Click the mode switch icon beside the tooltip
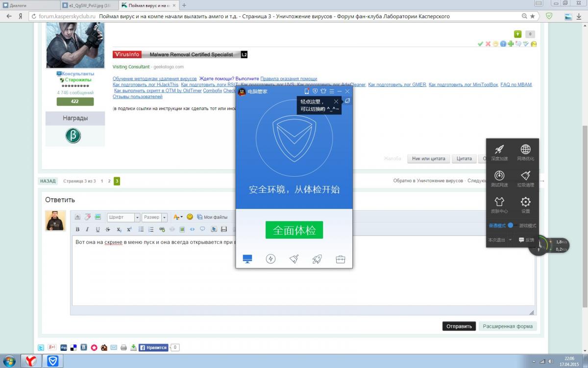588x368 pixels. click(x=347, y=101)
